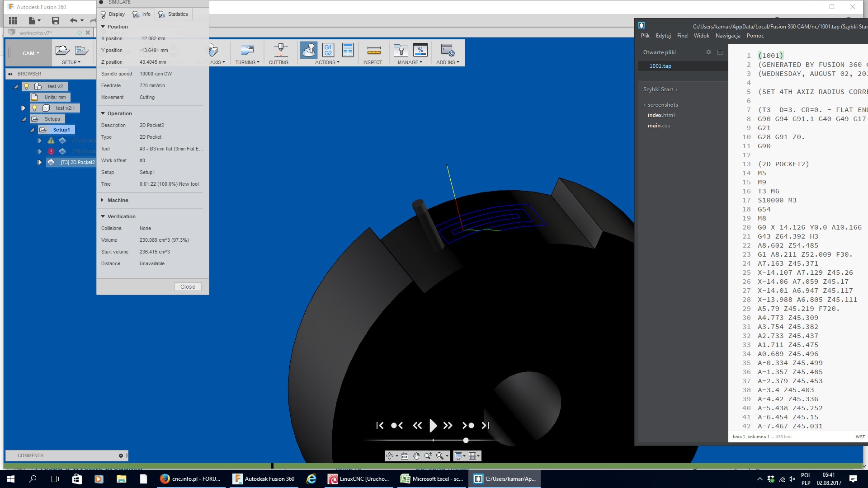Open index.html in the editor sidebar
This screenshot has height=488, width=868.
coord(661,115)
